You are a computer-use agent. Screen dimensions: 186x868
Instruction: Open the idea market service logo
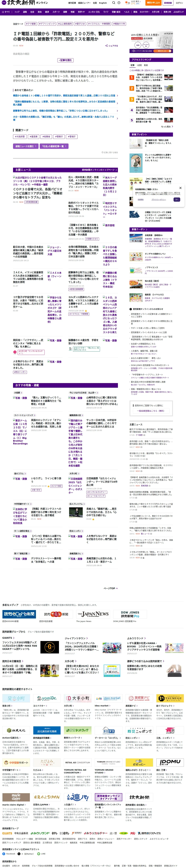tap(108, 698)
